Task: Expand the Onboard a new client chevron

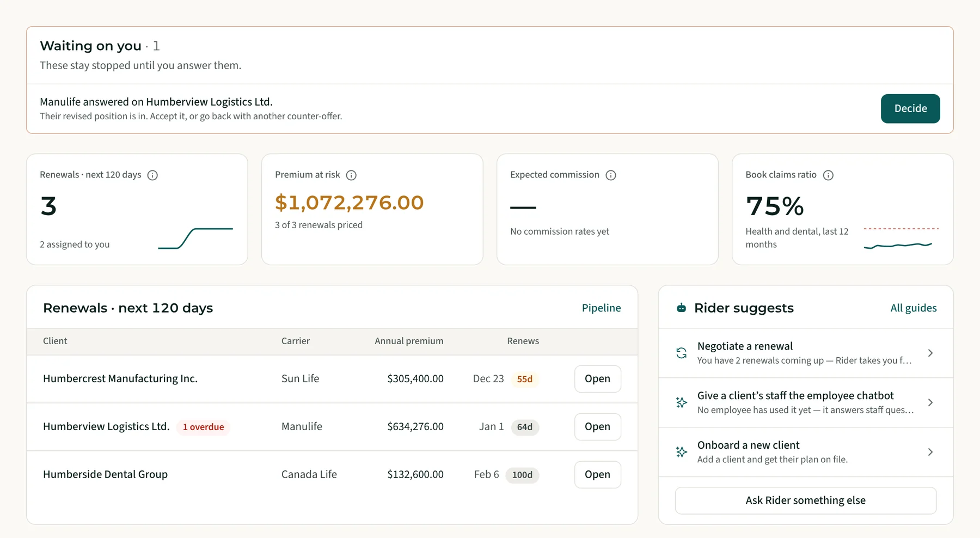Action: tap(930, 452)
